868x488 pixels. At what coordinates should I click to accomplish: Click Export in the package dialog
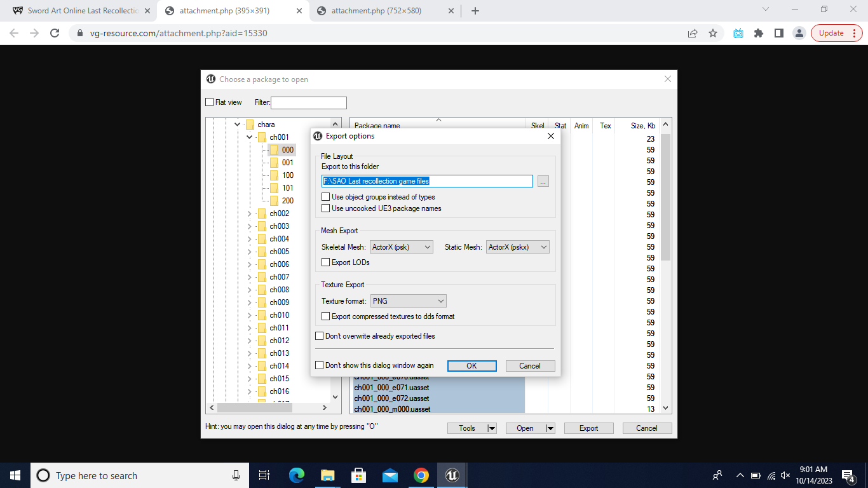[x=589, y=428]
